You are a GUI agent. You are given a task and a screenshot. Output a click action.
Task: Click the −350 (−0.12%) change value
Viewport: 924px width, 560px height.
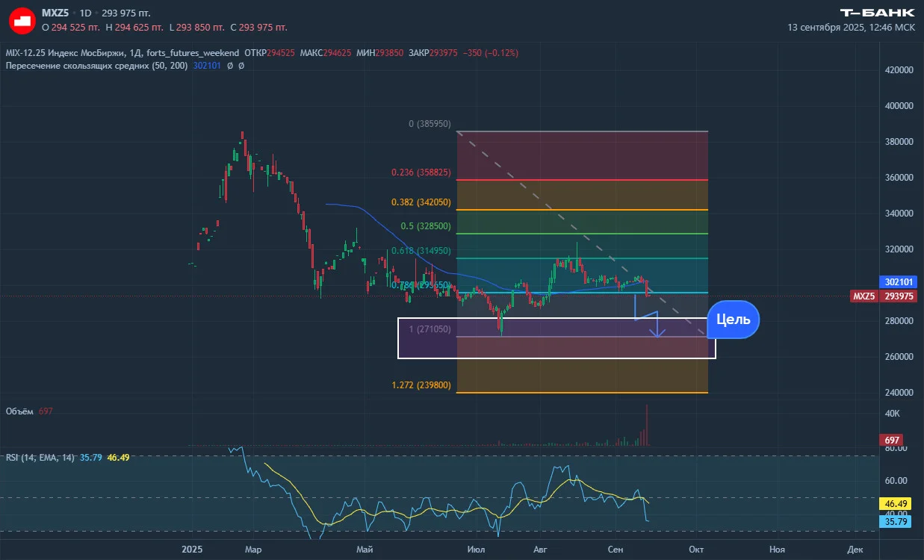pos(491,53)
